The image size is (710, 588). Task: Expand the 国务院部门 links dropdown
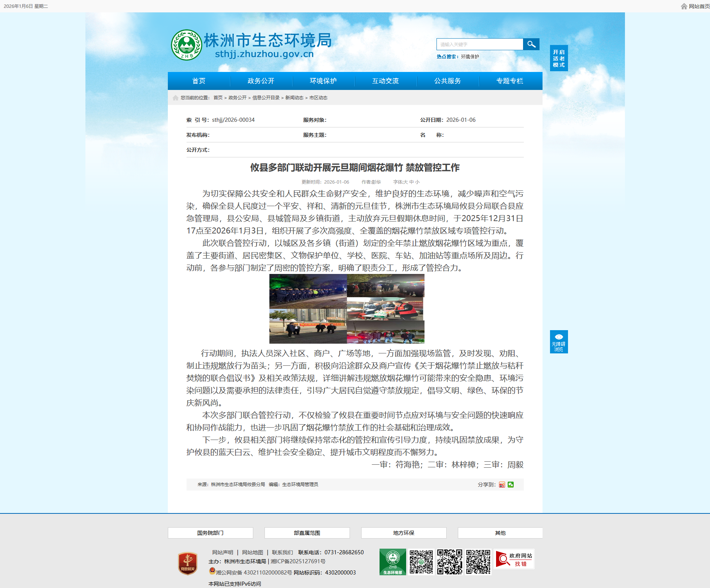point(210,533)
